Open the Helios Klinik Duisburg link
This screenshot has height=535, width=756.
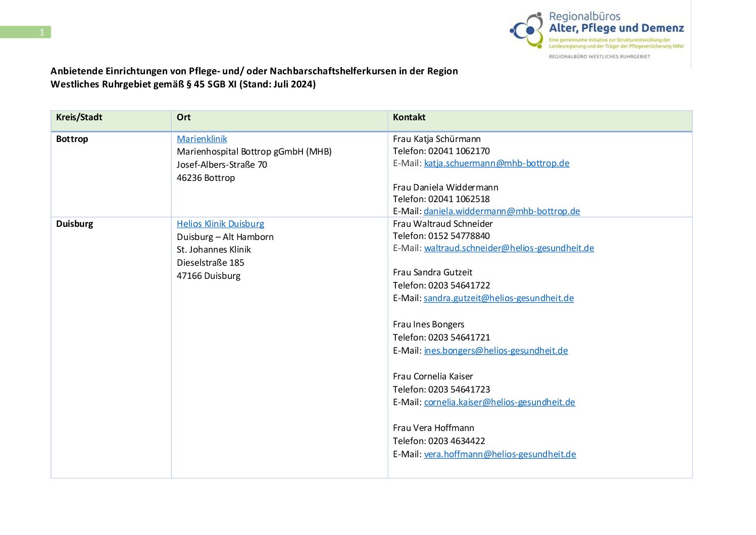point(220,224)
